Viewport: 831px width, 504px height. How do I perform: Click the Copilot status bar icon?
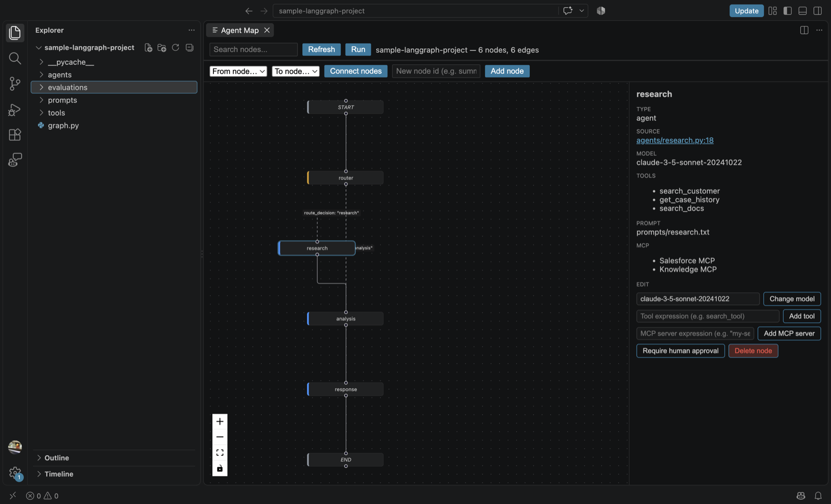[801, 496]
